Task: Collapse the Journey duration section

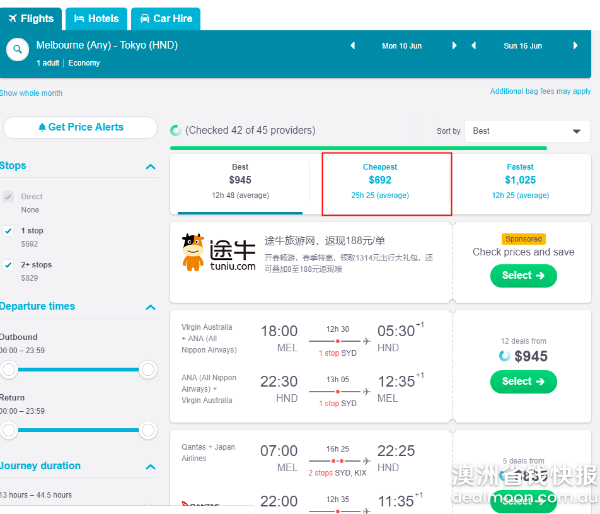Action: click(x=151, y=467)
